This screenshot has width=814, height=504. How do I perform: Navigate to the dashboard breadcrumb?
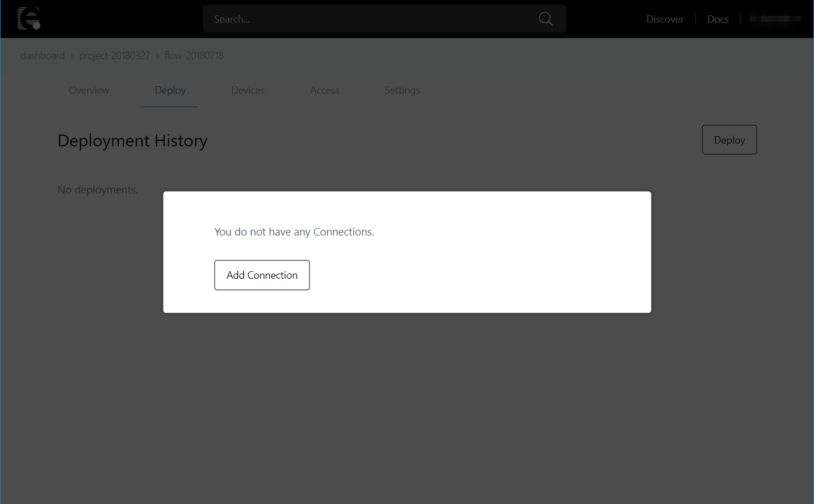43,55
